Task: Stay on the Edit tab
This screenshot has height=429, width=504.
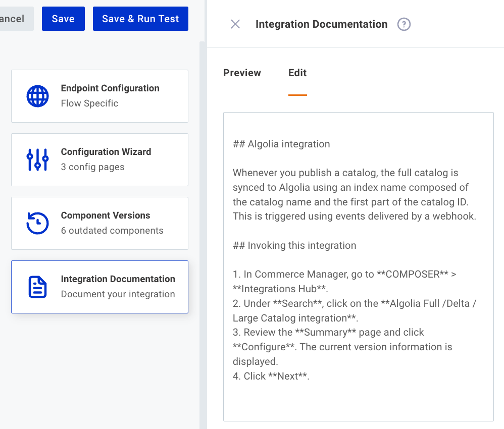Action: tap(297, 73)
